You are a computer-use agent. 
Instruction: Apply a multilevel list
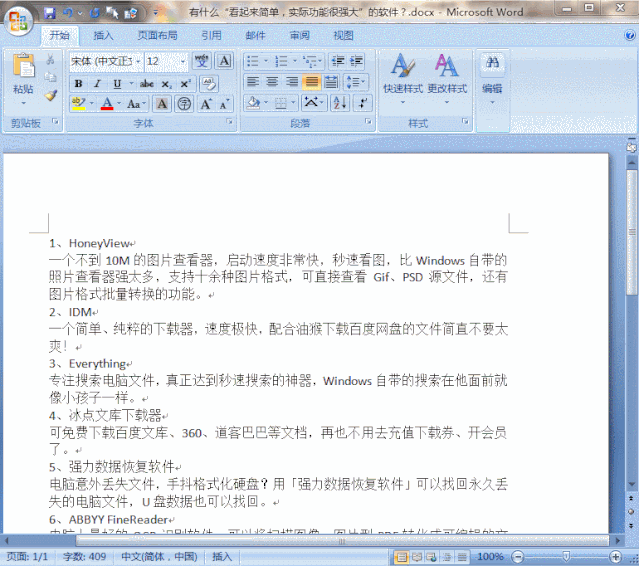coord(312,61)
